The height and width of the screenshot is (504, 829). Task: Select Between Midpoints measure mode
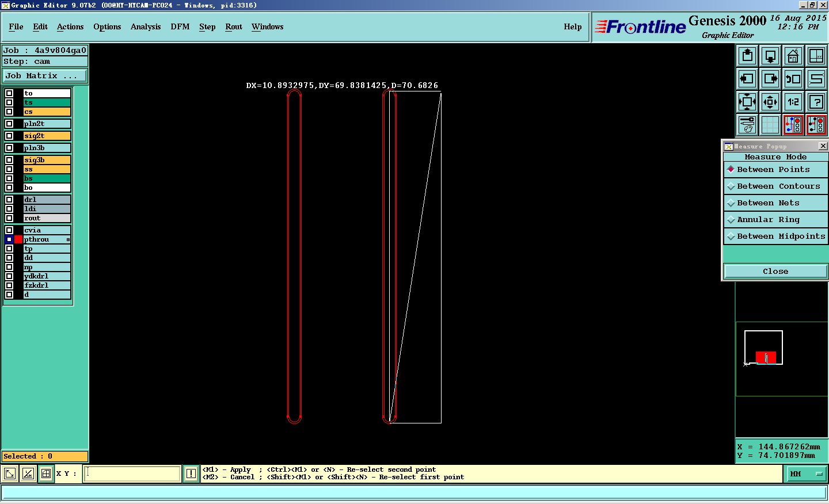click(x=775, y=236)
